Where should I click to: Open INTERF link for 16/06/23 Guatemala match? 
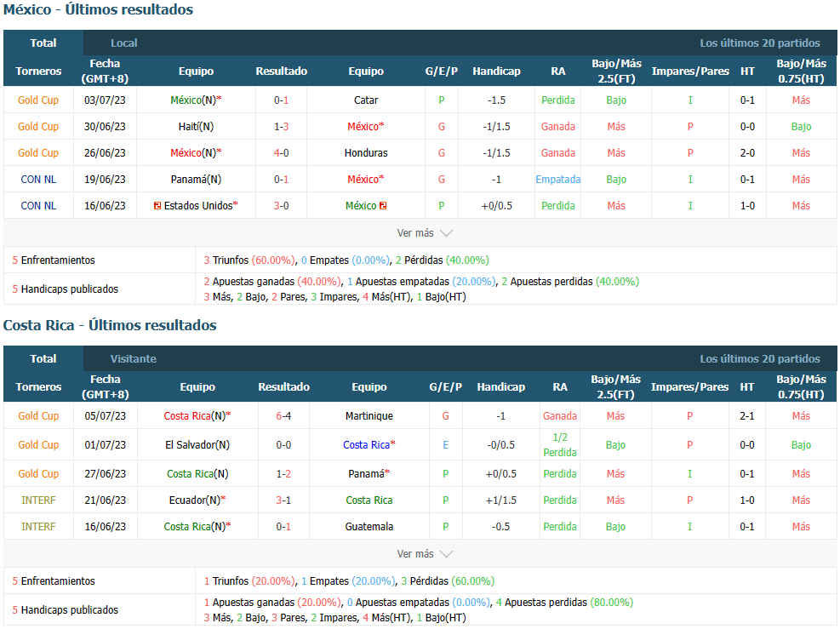pyautogui.click(x=38, y=527)
